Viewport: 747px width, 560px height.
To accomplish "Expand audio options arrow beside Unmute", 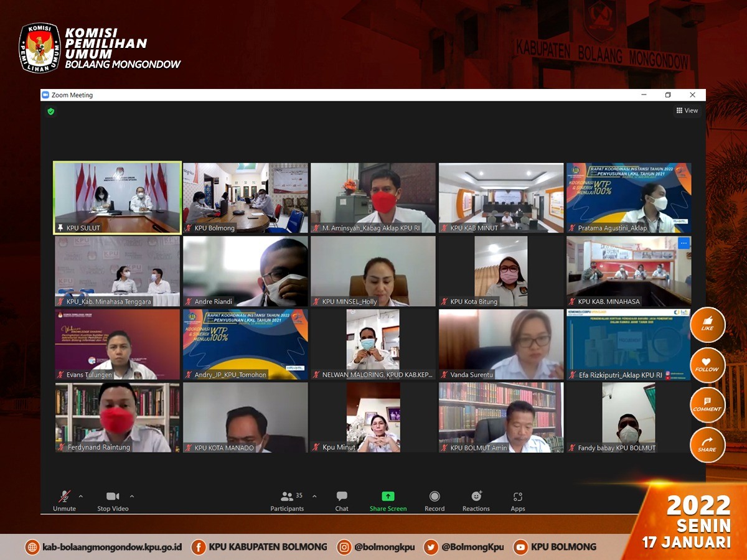I will point(80,497).
